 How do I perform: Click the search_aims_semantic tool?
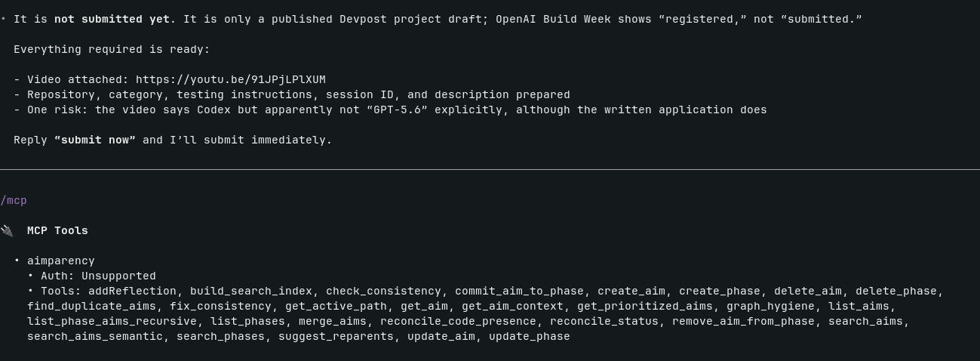click(95, 337)
